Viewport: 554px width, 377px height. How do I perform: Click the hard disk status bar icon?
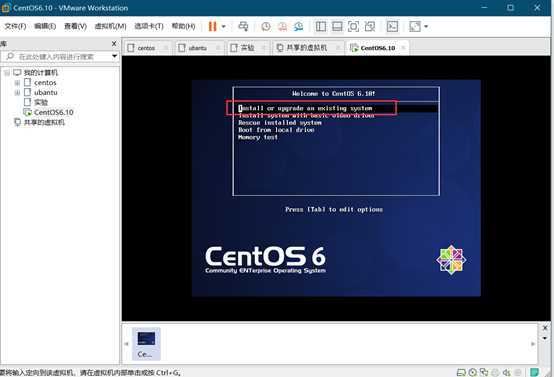click(x=461, y=372)
